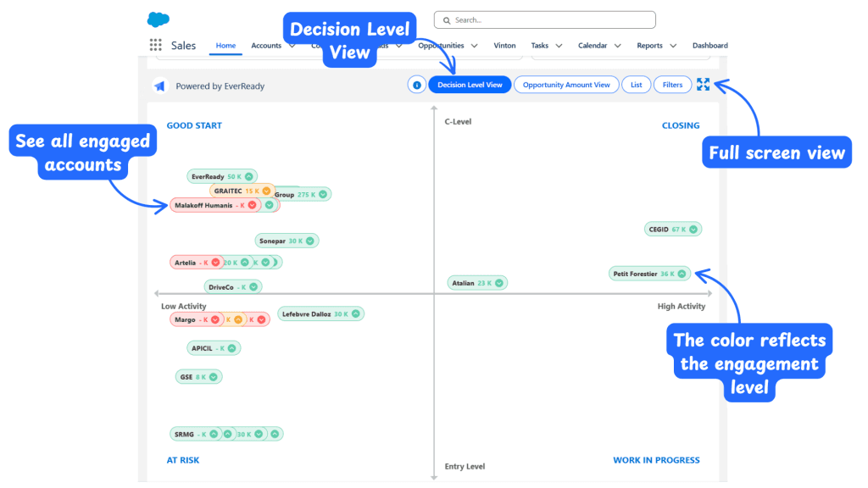This screenshot has height=488, width=868.
Task: Click the CLOSING quadrant label
Action: click(x=681, y=125)
